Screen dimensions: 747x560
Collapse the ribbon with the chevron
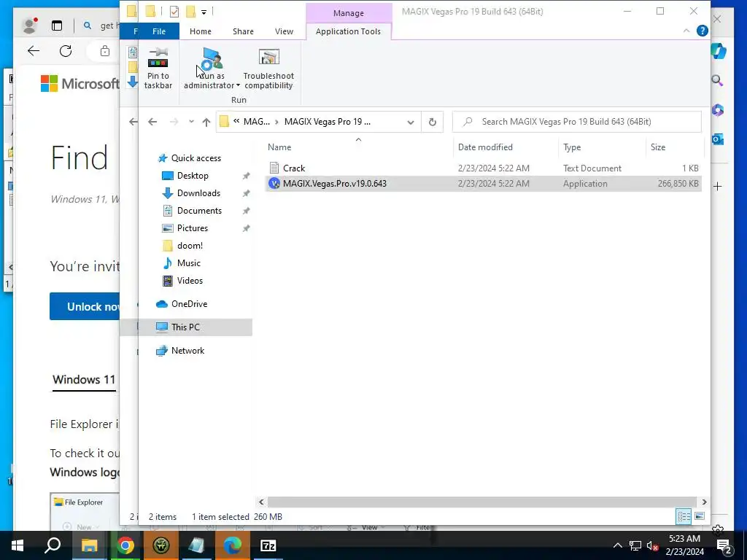coord(686,31)
